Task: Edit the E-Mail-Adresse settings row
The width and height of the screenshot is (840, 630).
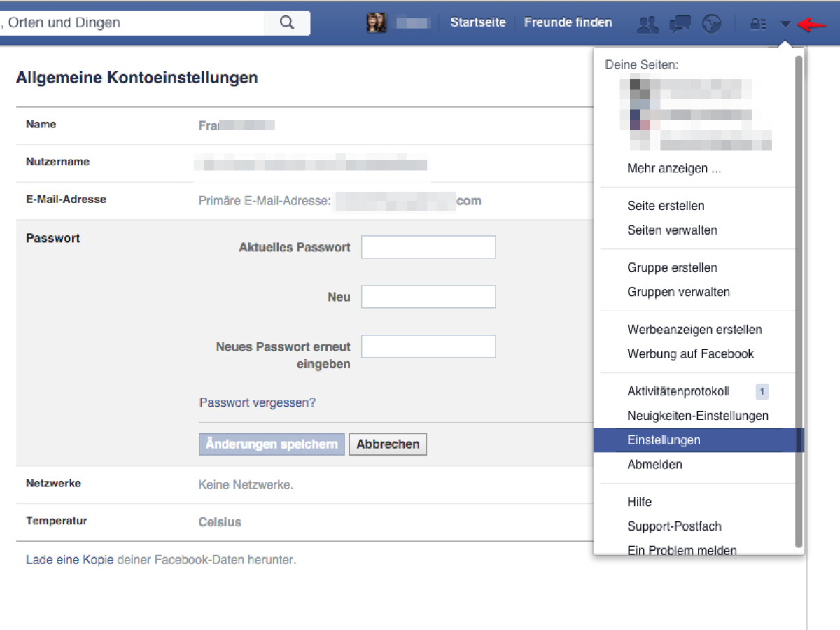Action: (306, 201)
